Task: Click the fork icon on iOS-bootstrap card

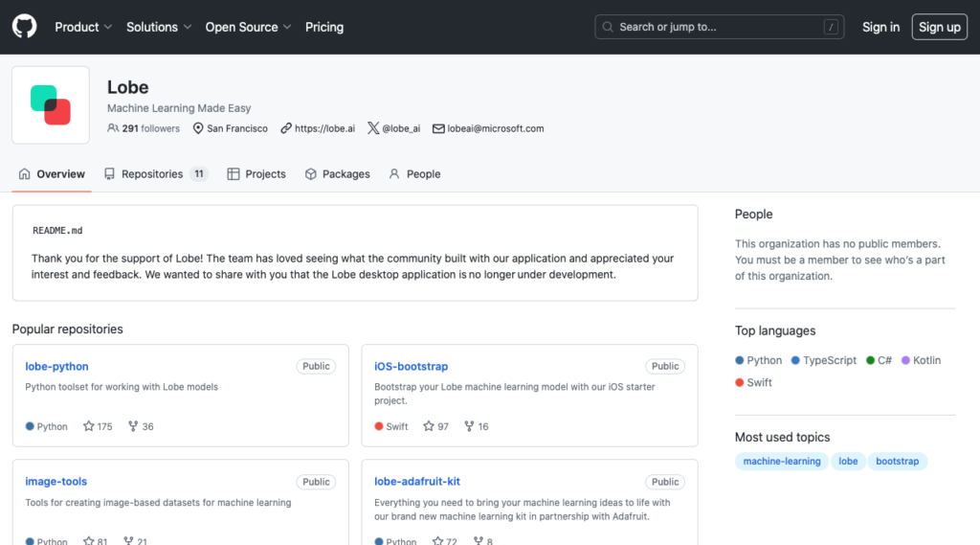Action: click(469, 426)
